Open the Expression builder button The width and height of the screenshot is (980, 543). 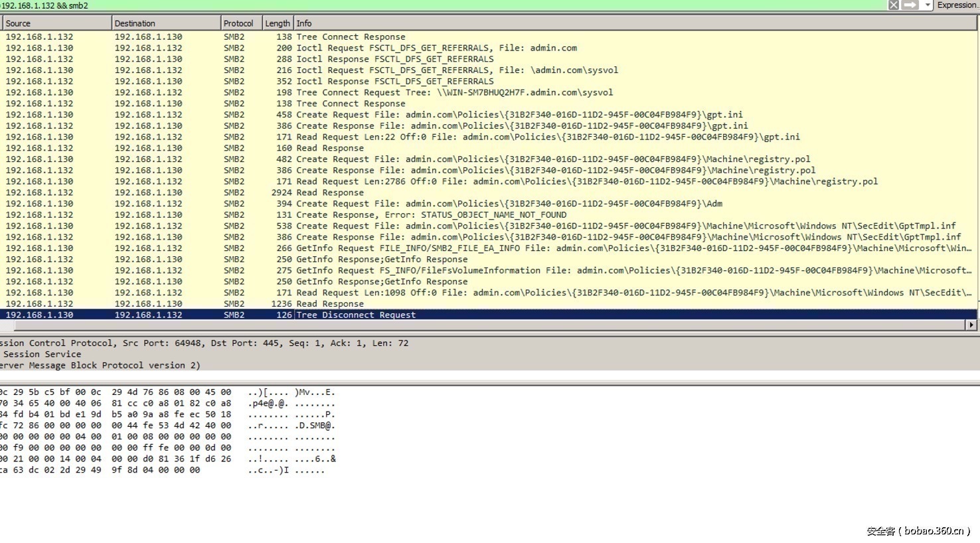(957, 5)
